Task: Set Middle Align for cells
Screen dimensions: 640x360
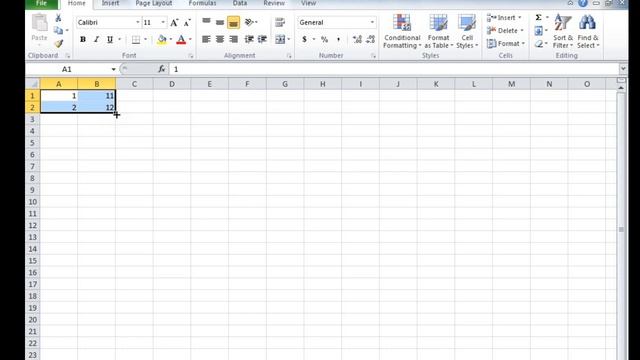Action: click(220, 22)
